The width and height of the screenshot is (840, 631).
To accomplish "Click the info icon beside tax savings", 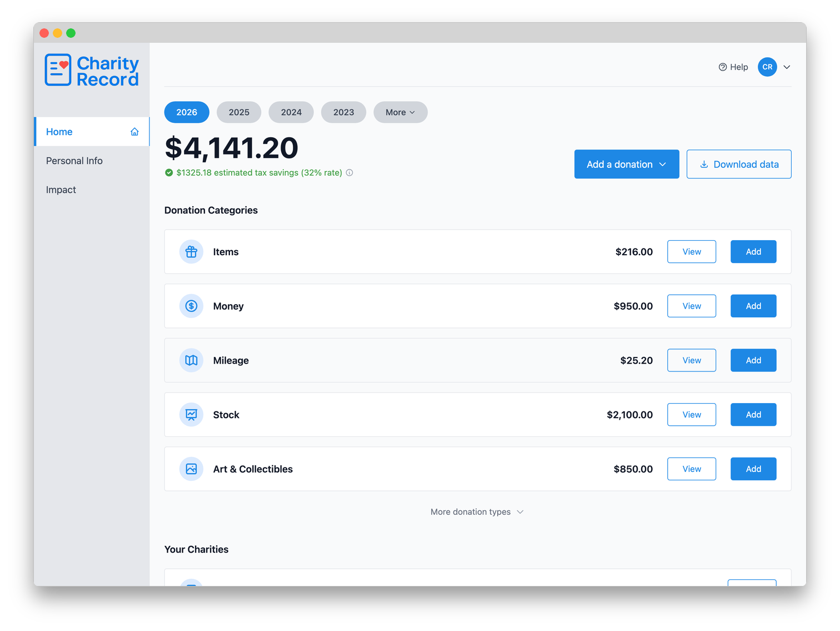I will pyautogui.click(x=349, y=173).
